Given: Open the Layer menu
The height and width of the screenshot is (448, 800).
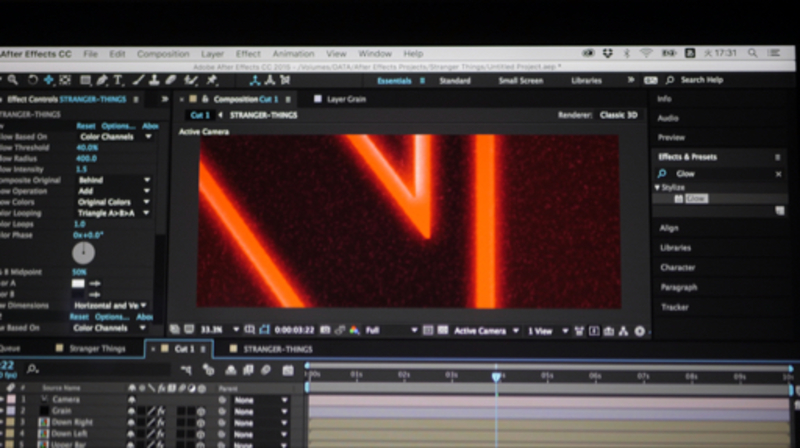Looking at the screenshot, I should [212, 54].
